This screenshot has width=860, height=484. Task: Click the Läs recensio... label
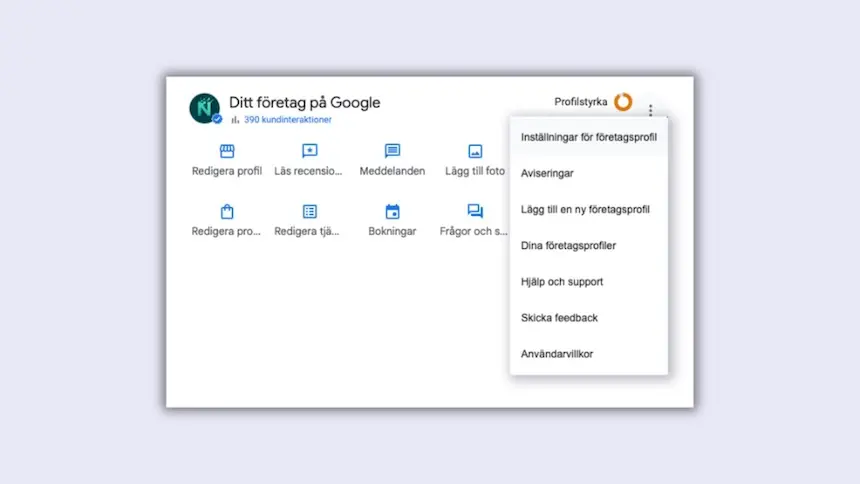pyautogui.click(x=308, y=171)
